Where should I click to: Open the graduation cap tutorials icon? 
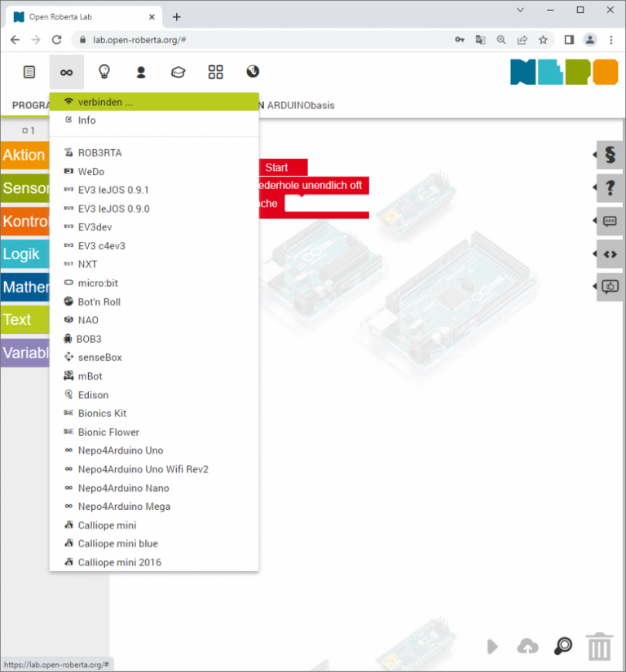[179, 72]
